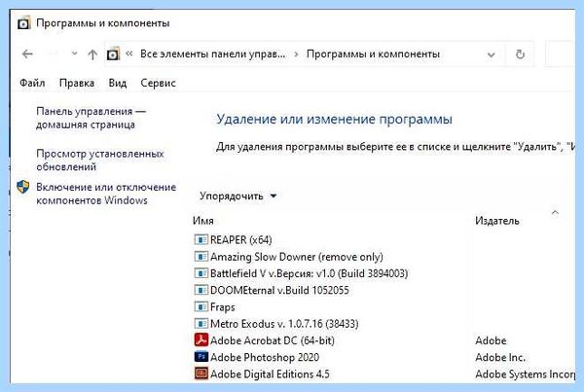
Task: Go back with the left arrow
Action: pyautogui.click(x=27, y=54)
